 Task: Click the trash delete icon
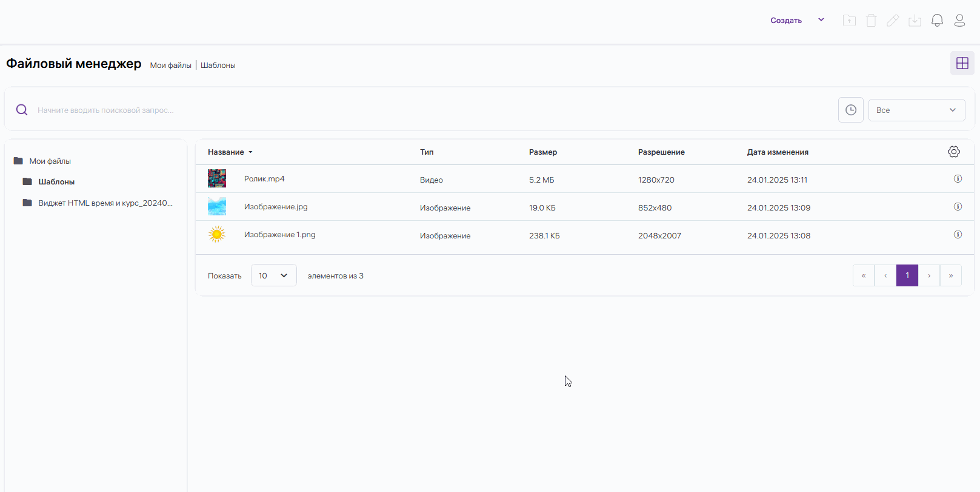[x=871, y=21]
